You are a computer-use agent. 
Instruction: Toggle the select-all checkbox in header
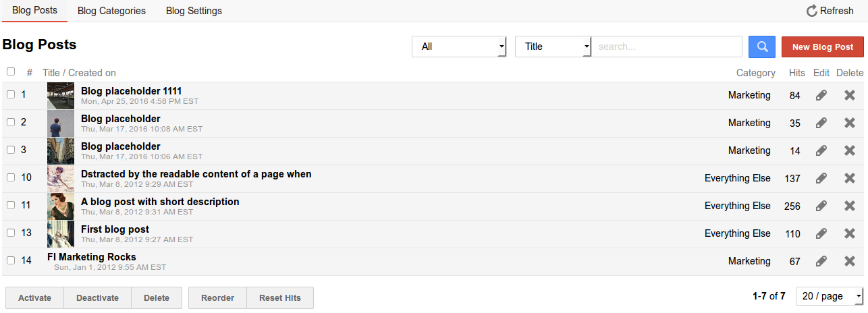(11, 72)
